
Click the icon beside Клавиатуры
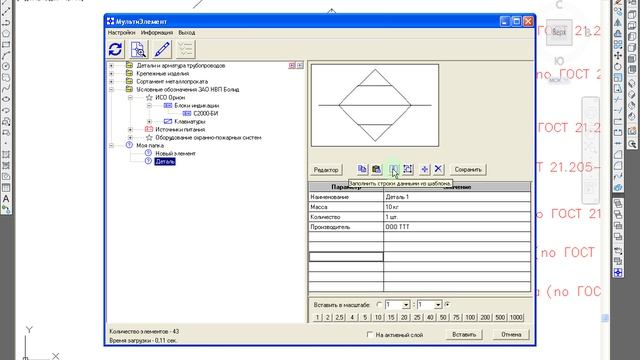pyautogui.click(x=168, y=121)
